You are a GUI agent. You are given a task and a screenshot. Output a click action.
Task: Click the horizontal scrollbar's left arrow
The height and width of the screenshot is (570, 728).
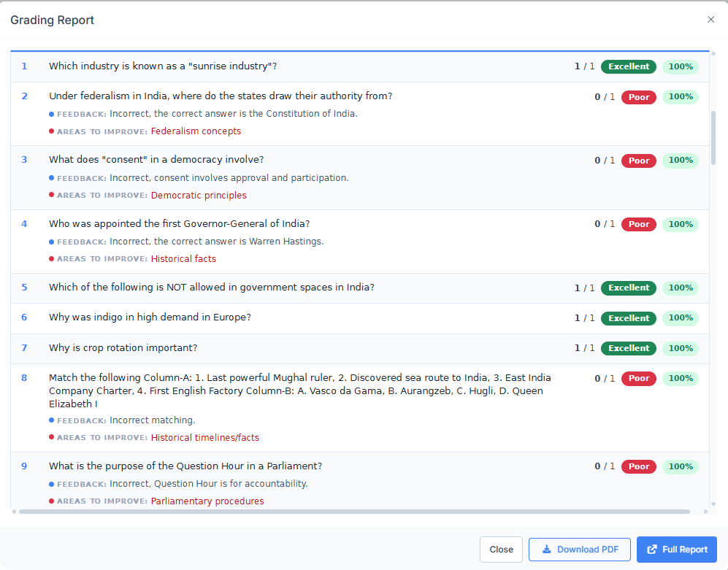14,512
